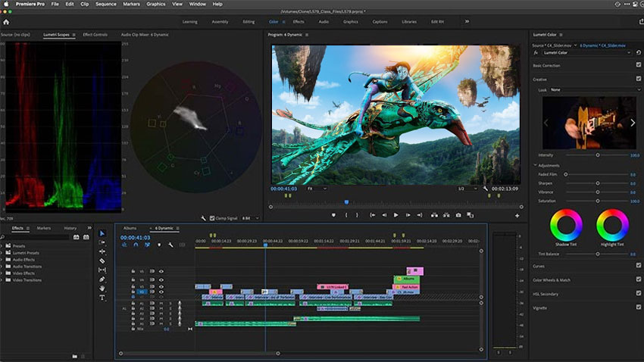Step forward one frame

click(x=408, y=215)
